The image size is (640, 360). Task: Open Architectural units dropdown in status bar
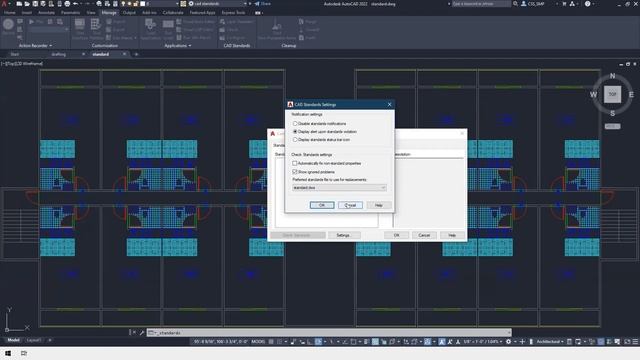coord(549,342)
